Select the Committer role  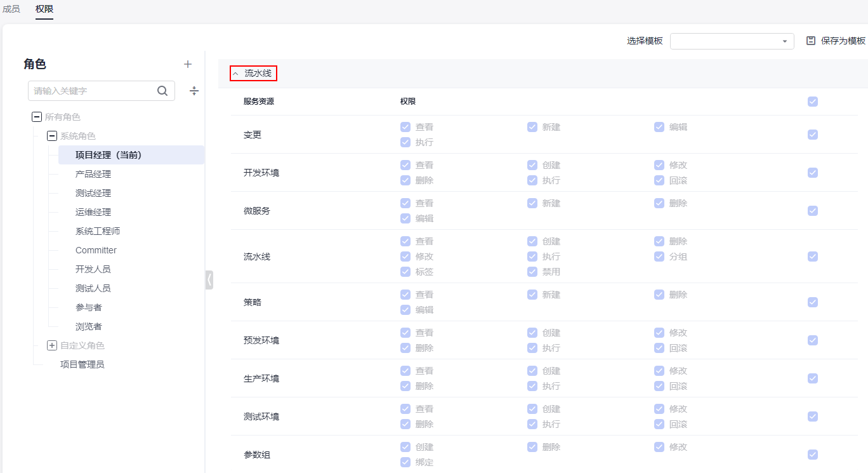[96, 250]
